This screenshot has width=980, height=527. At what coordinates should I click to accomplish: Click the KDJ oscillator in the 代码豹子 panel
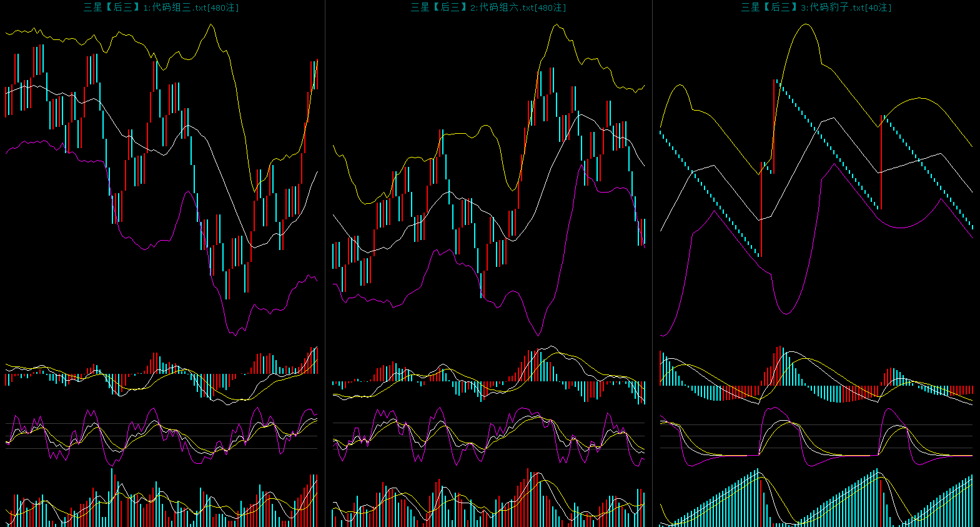pos(816,436)
